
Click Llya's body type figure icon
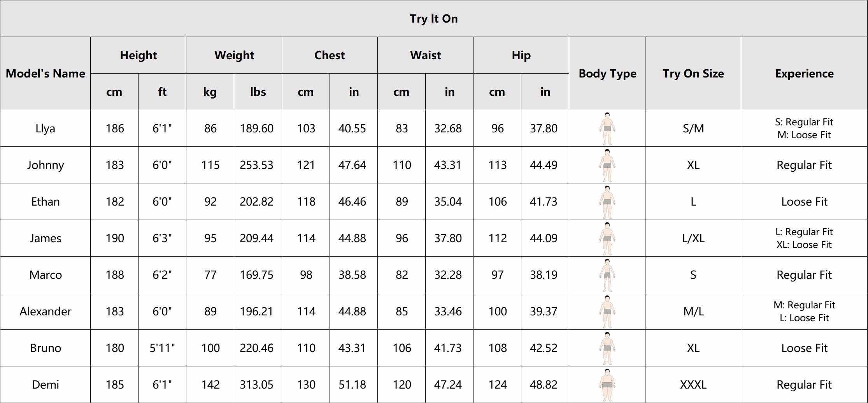[x=607, y=128]
